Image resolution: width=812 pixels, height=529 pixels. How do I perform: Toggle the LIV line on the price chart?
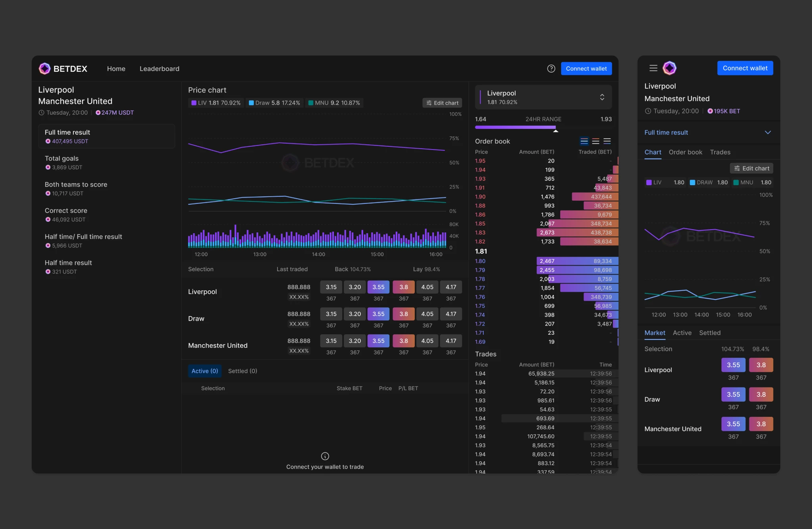click(215, 103)
